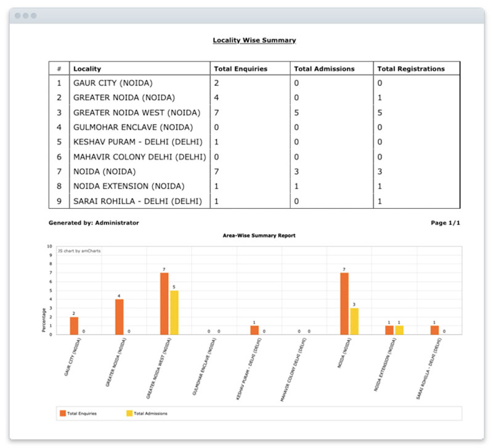The image size is (493, 448).
Task: Select the SARAI ROHILLA - DELHI (DELHI) row
Action: 254,202
